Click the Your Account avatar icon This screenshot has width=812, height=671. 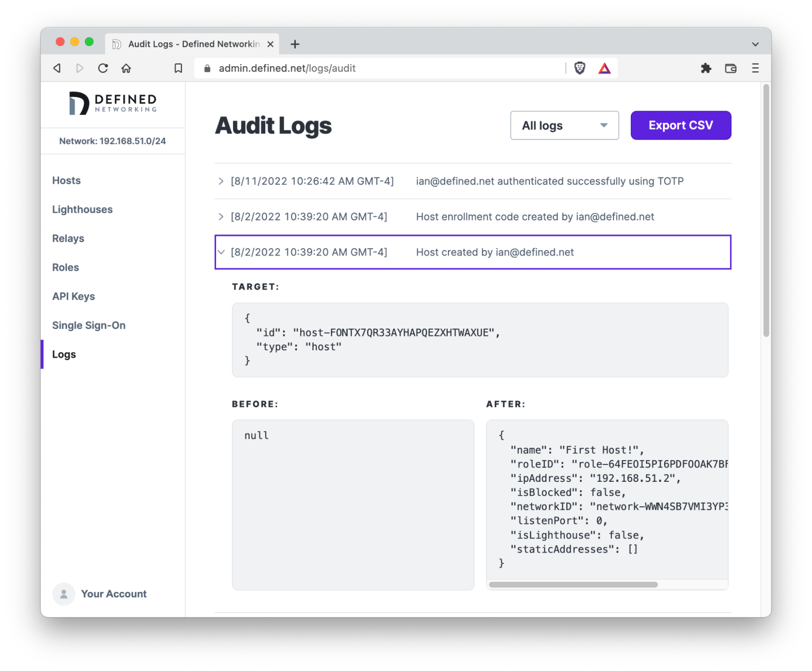tap(63, 594)
